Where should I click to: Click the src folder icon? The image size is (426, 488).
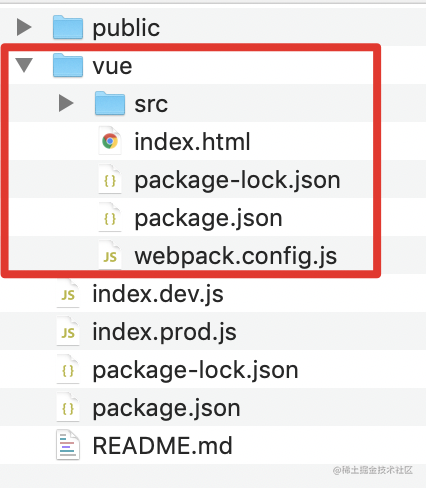coord(110,103)
